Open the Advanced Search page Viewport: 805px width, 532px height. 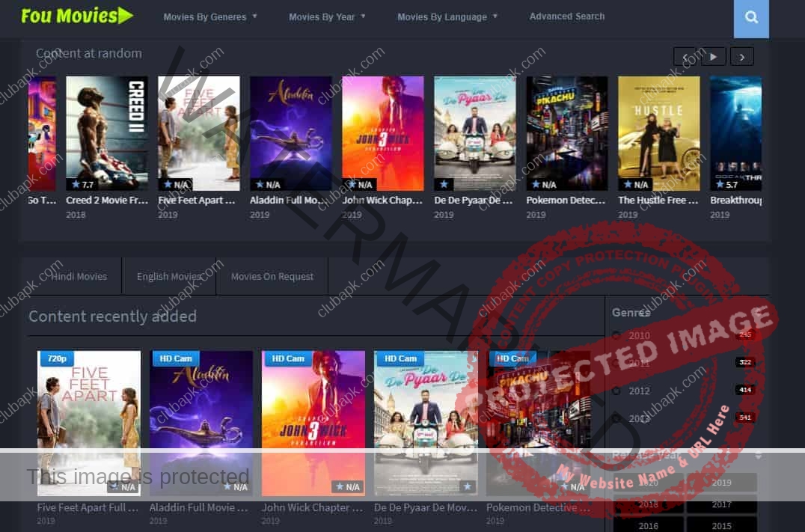pyautogui.click(x=567, y=16)
